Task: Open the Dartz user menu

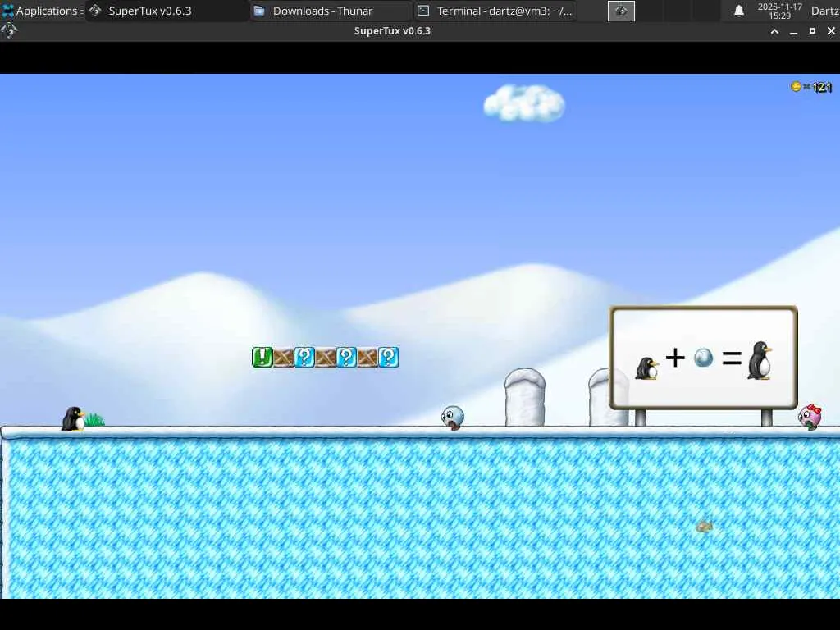Action: tap(825, 11)
